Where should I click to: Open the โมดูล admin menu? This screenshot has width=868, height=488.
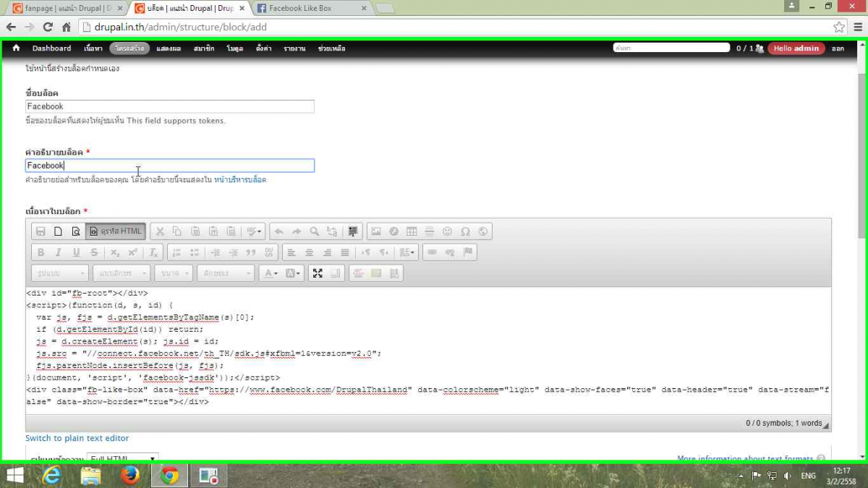pyautogui.click(x=234, y=48)
